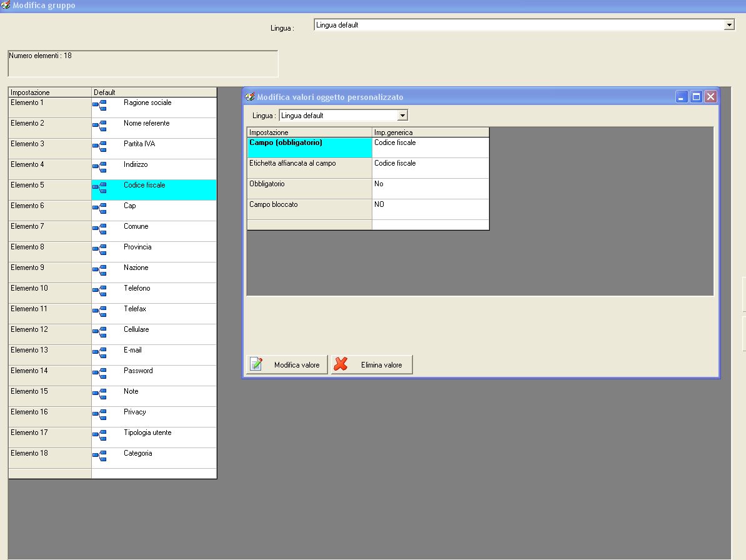Open the Lingua dropdown in Modifica gruppo
Image resolution: width=746 pixels, height=560 pixels.
729,25
